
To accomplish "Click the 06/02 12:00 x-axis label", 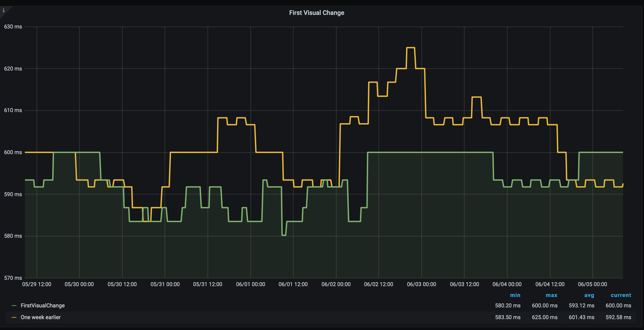I will pyautogui.click(x=379, y=284).
